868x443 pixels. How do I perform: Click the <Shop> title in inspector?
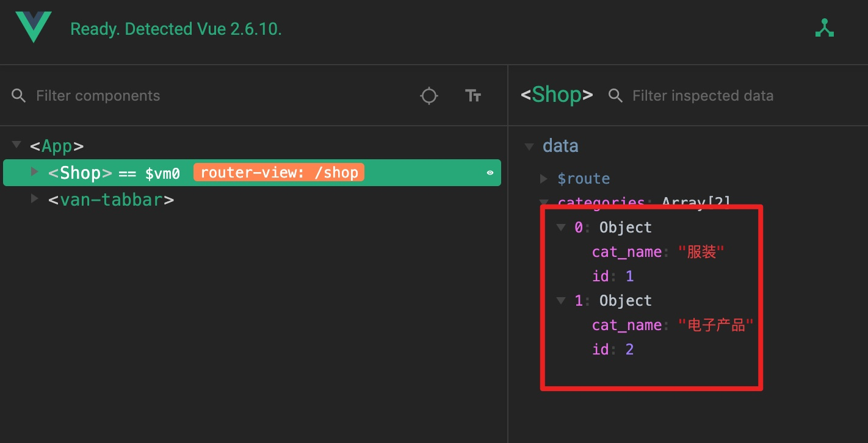pyautogui.click(x=557, y=95)
